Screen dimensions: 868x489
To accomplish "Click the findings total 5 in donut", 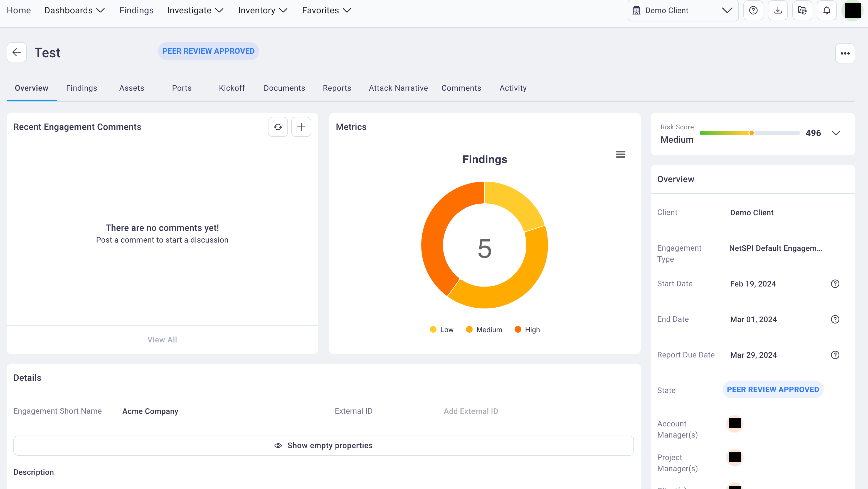I will 484,248.
